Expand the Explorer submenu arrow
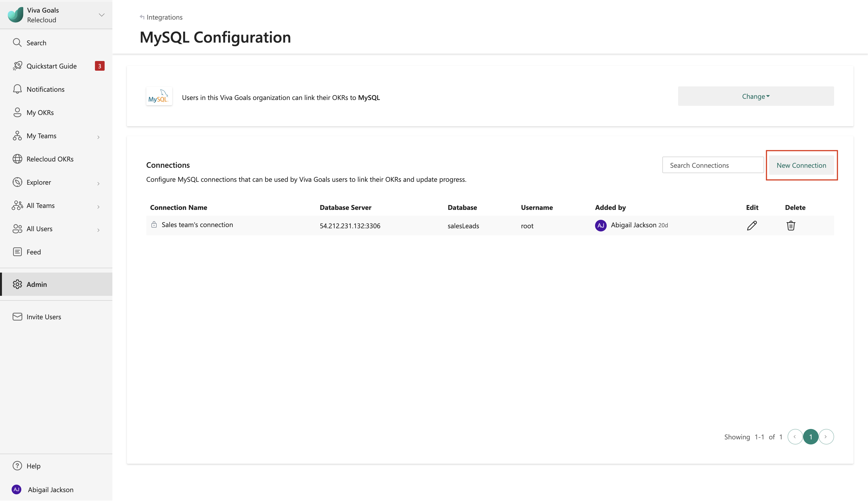Screen dimensions: 868x504 pyautogui.click(x=98, y=183)
